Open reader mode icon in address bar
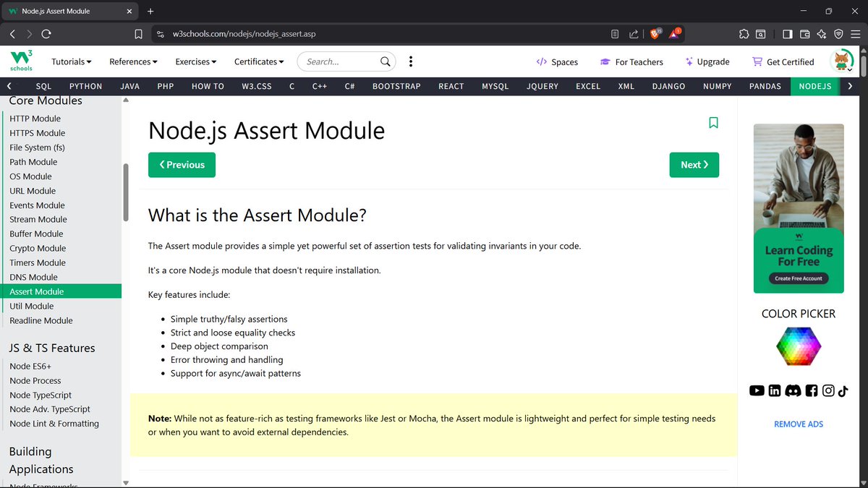868x488 pixels. [615, 34]
